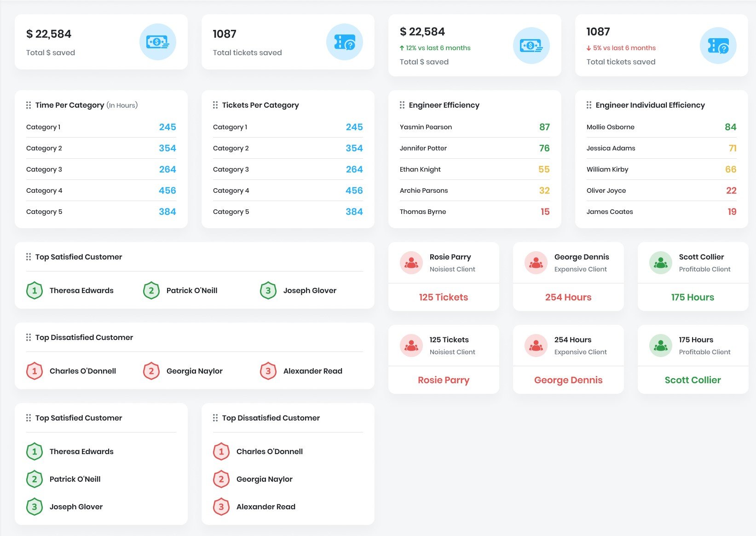Image resolution: width=756 pixels, height=536 pixels.
Task: Click money icon on card with 12% trend
Action: point(531,46)
